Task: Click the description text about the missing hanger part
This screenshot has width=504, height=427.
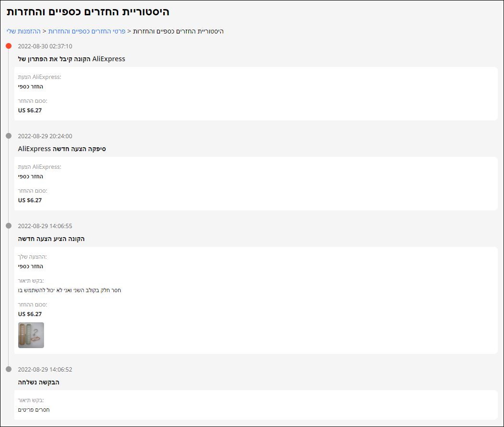Action: (69, 290)
